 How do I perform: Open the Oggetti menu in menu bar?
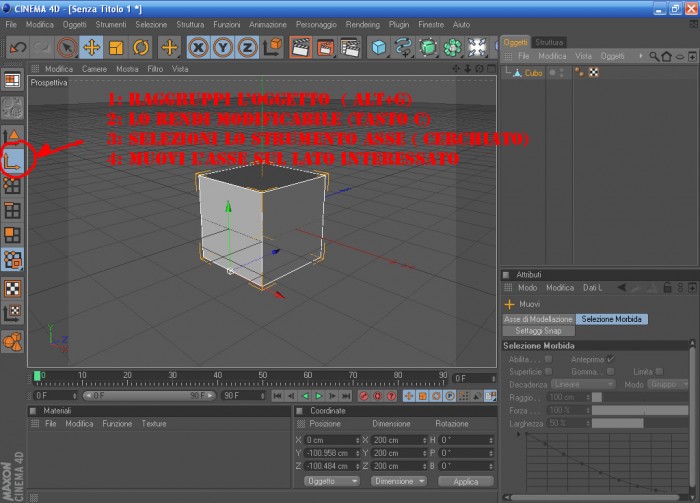pyautogui.click(x=74, y=25)
